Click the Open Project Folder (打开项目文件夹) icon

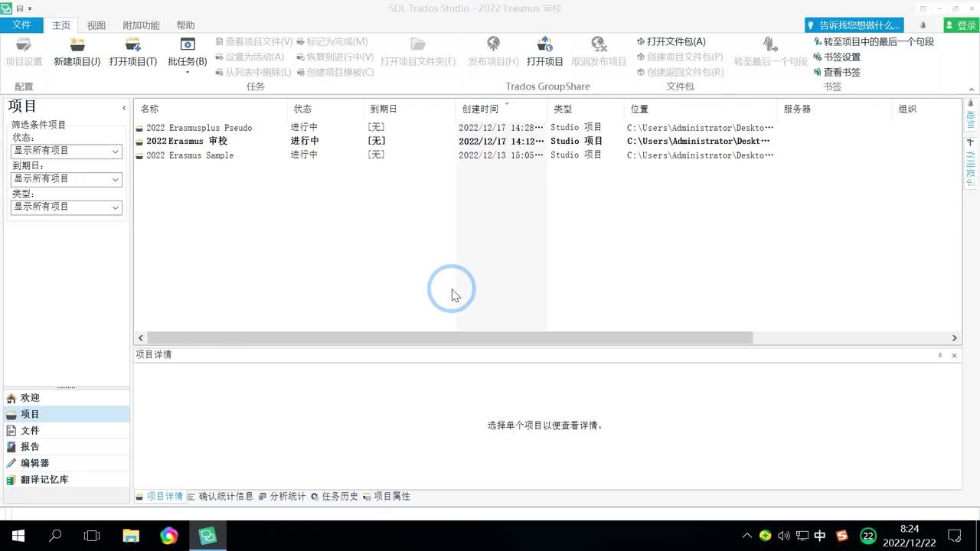[417, 45]
